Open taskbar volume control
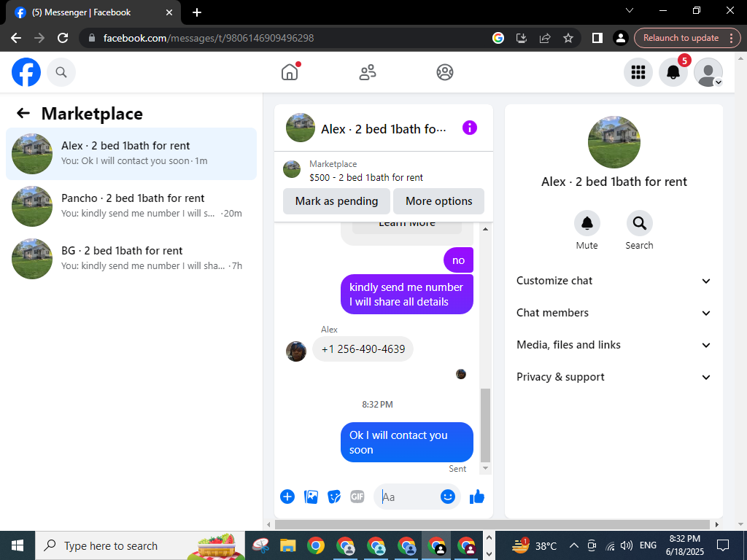The height and width of the screenshot is (560, 747). pos(627,545)
